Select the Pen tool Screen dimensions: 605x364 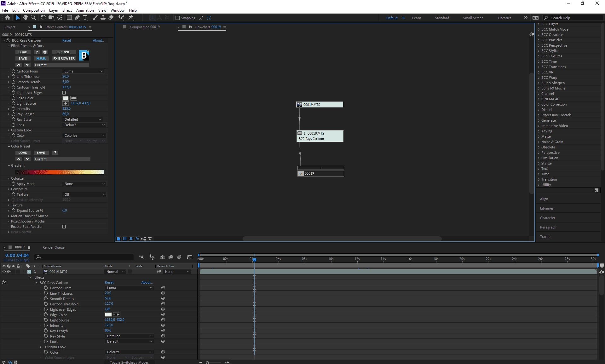coord(77,18)
